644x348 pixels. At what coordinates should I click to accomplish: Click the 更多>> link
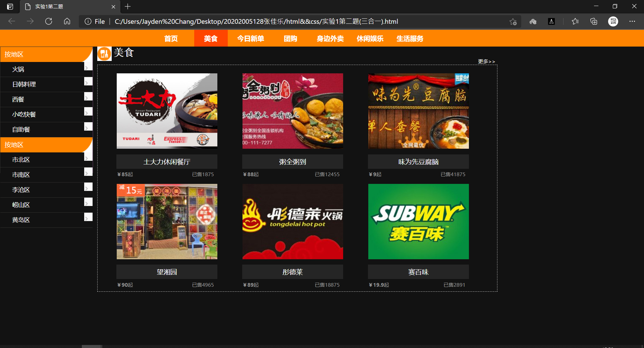pos(487,62)
